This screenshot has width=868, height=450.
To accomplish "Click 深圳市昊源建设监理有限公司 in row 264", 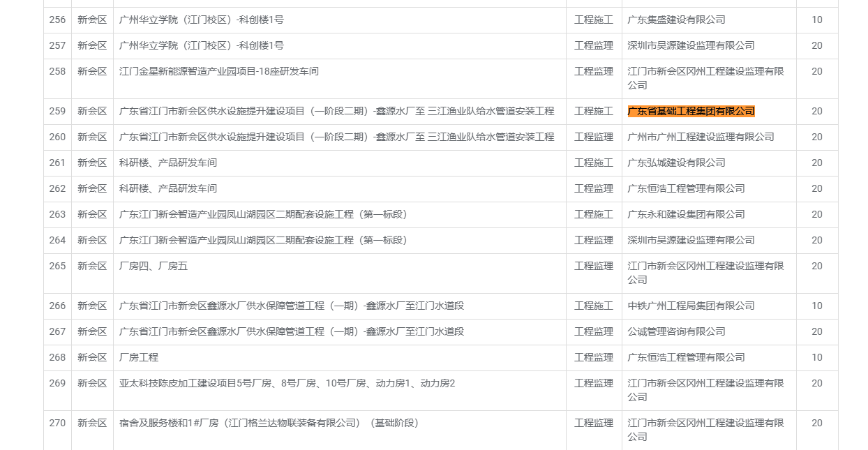I will [691, 240].
